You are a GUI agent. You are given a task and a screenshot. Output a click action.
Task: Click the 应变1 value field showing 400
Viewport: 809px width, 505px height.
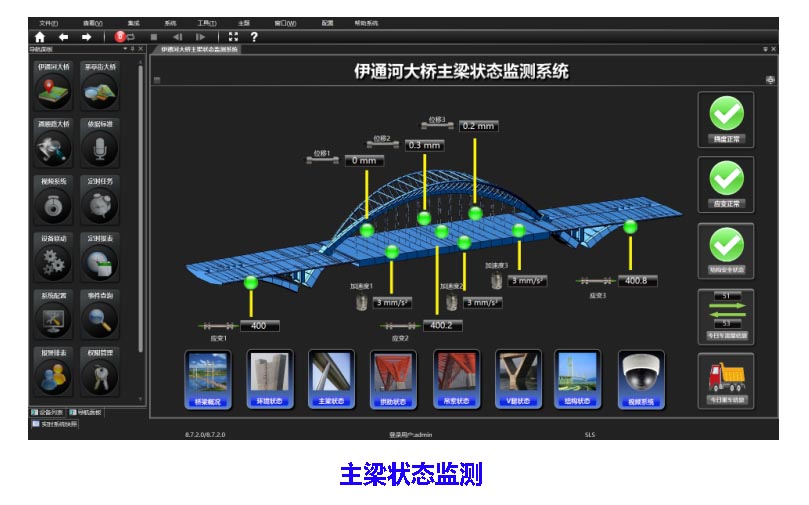pyautogui.click(x=258, y=326)
